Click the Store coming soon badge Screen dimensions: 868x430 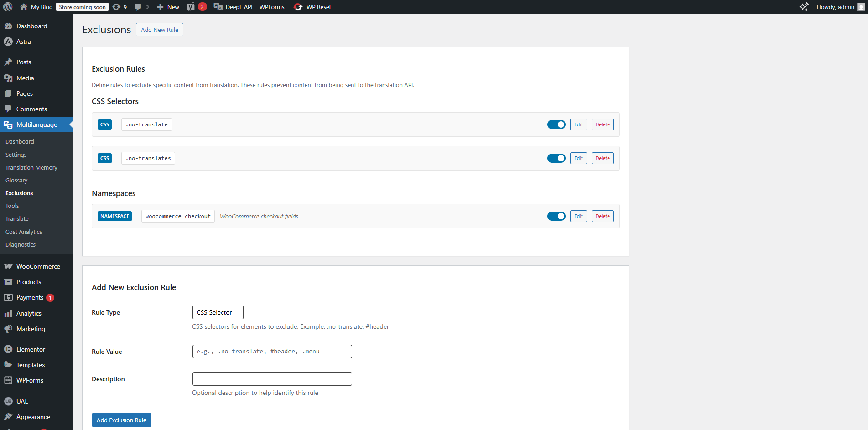click(x=82, y=7)
